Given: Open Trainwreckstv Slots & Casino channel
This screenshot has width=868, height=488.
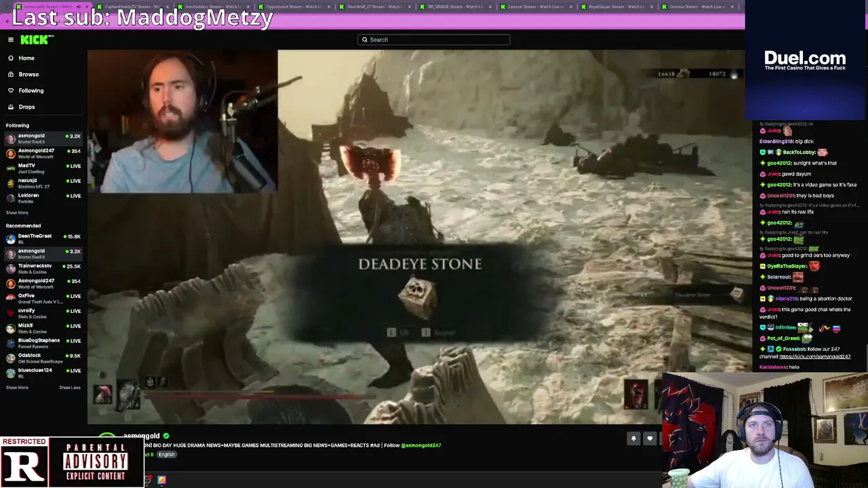Looking at the screenshot, I should click(x=43, y=269).
